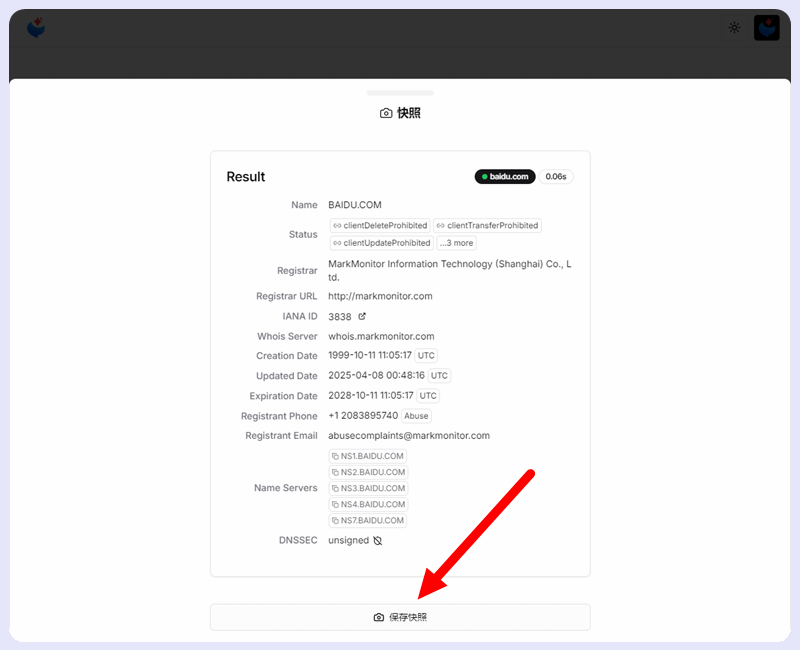Click the Result heading

tap(246, 177)
